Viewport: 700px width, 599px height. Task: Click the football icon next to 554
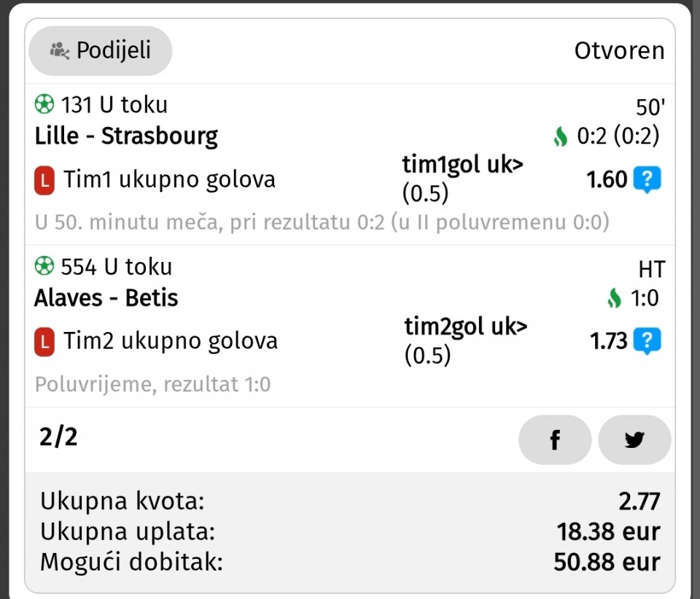coord(44,267)
